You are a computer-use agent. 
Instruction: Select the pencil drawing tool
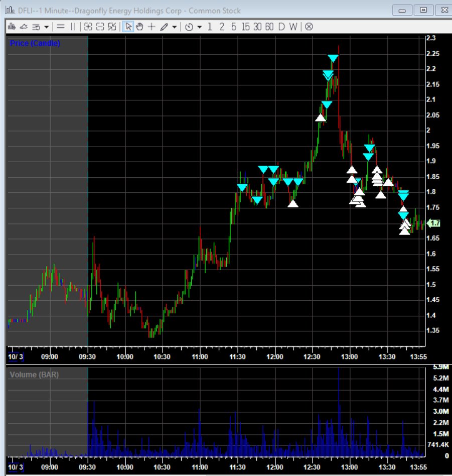click(164, 27)
